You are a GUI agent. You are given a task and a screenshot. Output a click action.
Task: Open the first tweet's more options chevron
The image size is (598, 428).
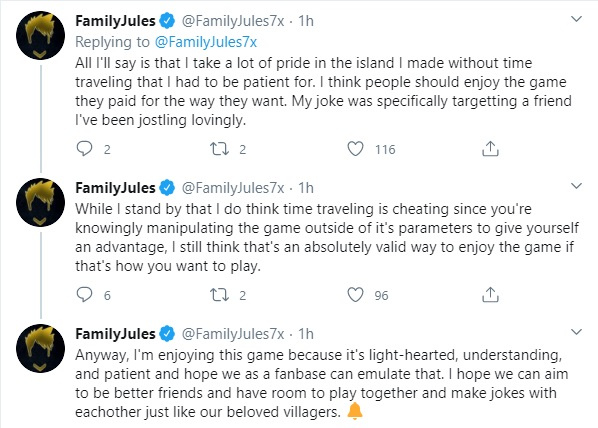[x=576, y=19]
